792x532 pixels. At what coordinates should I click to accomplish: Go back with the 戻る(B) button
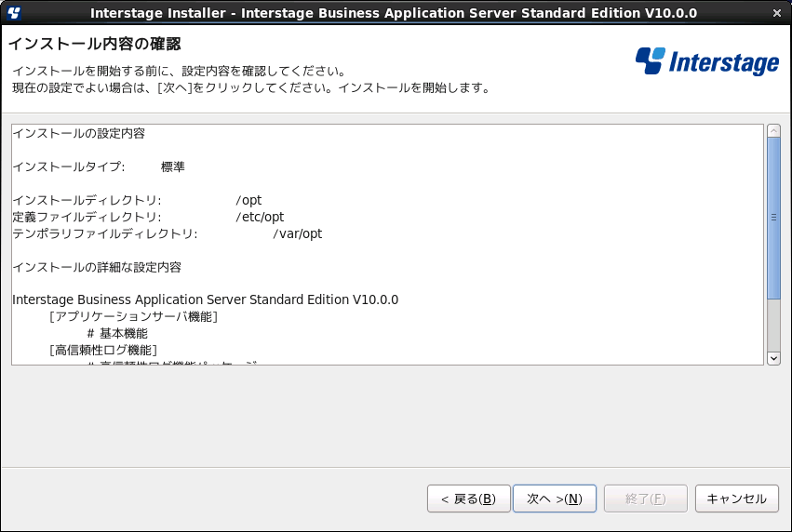click(x=469, y=499)
